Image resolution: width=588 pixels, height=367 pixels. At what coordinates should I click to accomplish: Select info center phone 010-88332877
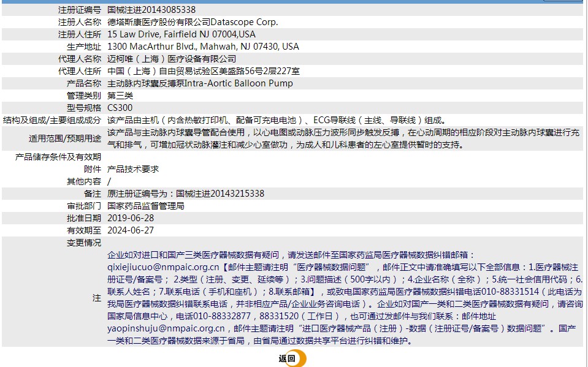click(221, 316)
